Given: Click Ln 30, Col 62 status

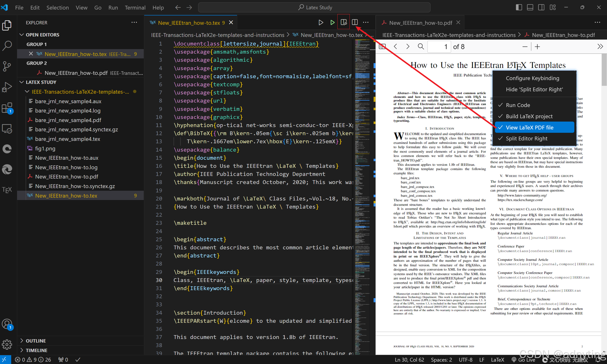Looking at the screenshot, I should [x=409, y=359].
